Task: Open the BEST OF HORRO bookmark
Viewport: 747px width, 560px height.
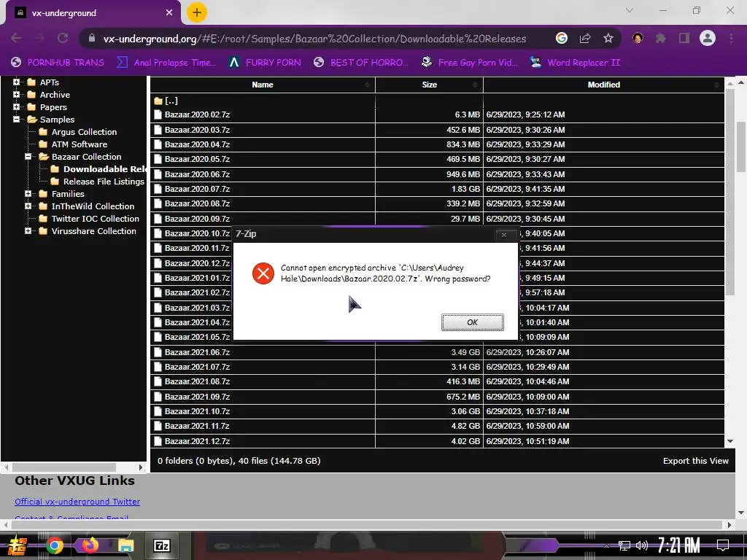Action: click(361, 63)
